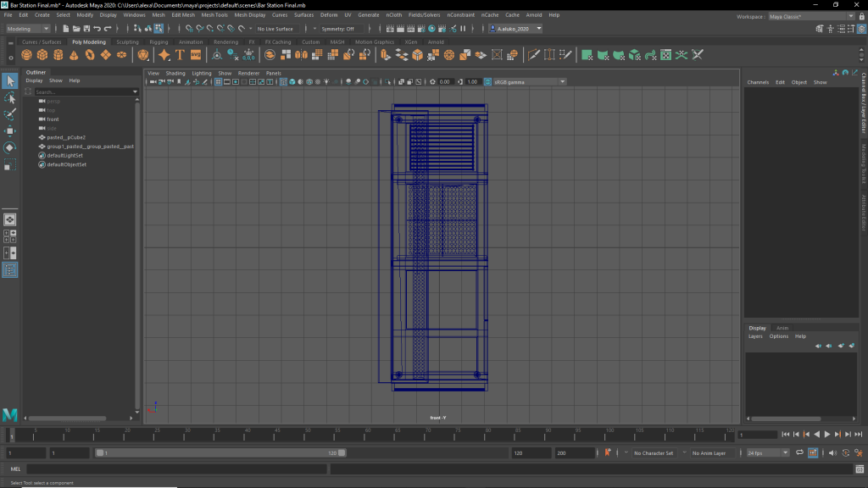The image size is (868, 488).
Task: Open the Mesh Tools menu
Action: coord(214,15)
